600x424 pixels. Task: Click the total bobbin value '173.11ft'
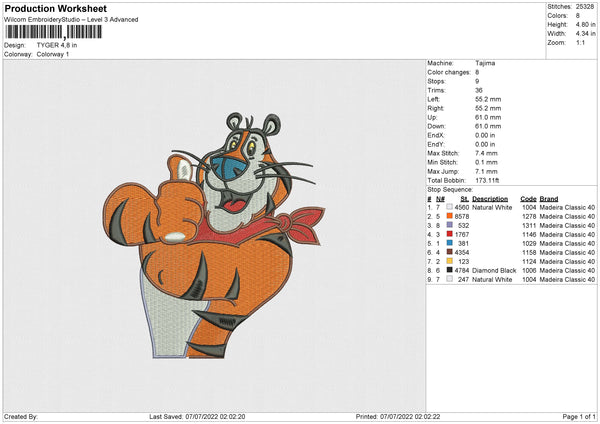point(487,180)
